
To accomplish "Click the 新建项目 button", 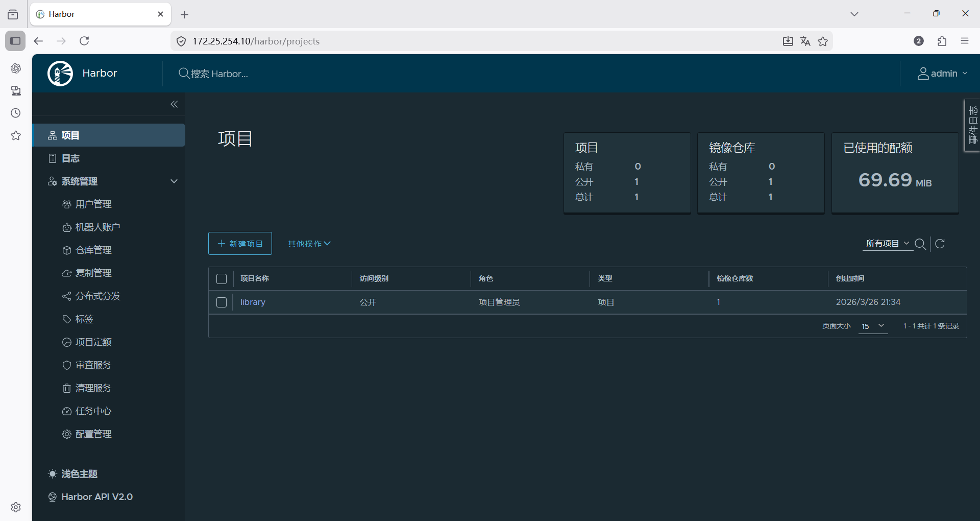I will point(240,244).
